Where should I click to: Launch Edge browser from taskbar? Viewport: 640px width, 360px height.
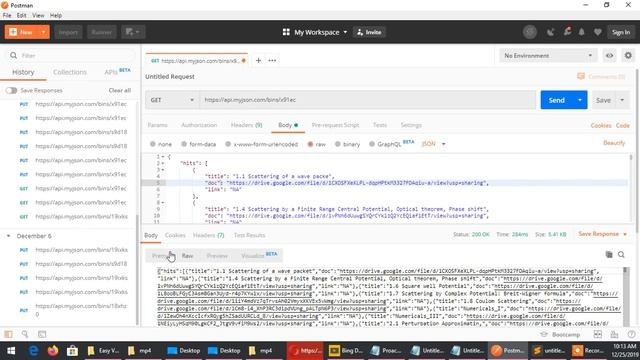pos(33,351)
